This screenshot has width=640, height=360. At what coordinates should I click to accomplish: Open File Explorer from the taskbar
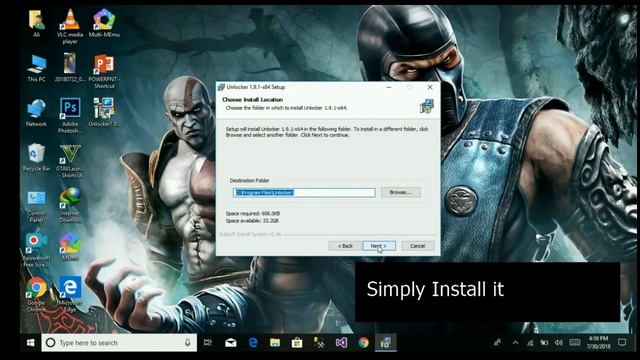point(275,342)
